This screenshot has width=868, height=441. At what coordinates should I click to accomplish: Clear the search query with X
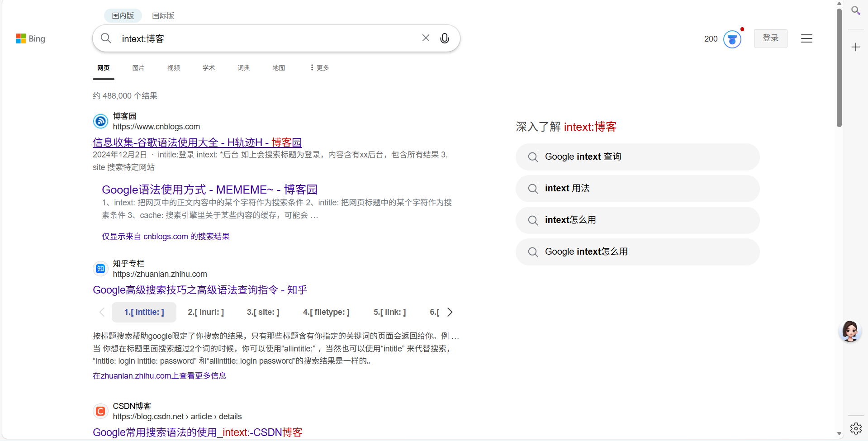coord(426,38)
